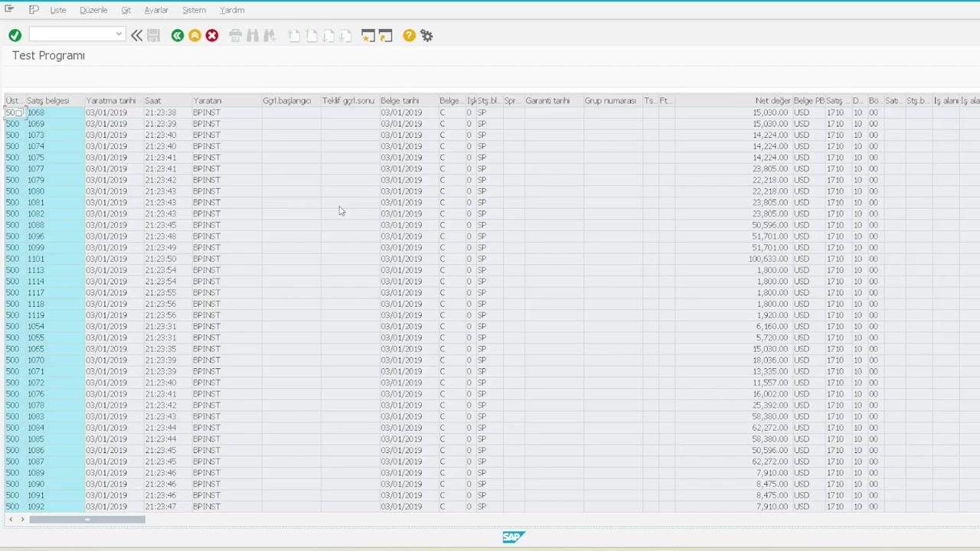Open the Sistem menu
The image size is (980, 551).
[194, 10]
